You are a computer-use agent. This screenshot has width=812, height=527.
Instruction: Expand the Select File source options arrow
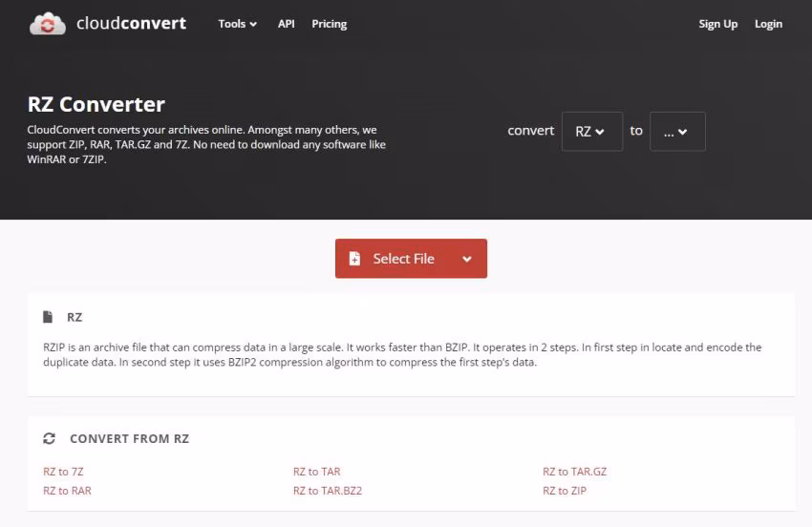467,259
